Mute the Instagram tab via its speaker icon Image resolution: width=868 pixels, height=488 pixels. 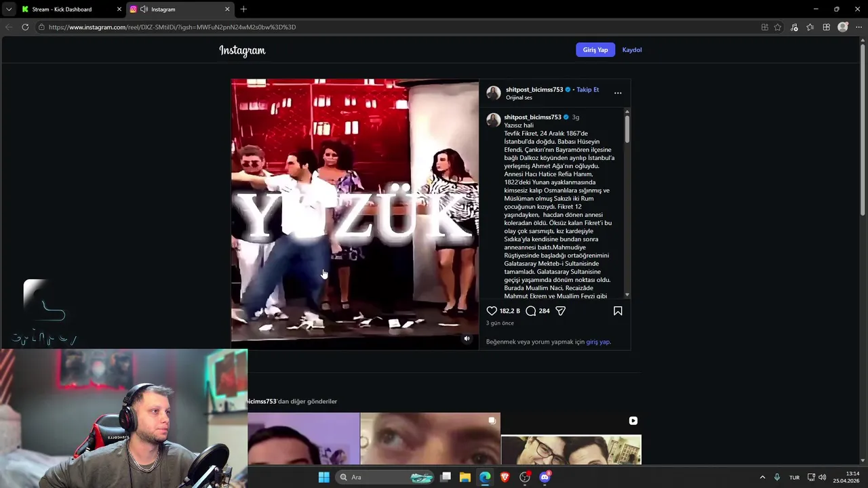coord(144,9)
